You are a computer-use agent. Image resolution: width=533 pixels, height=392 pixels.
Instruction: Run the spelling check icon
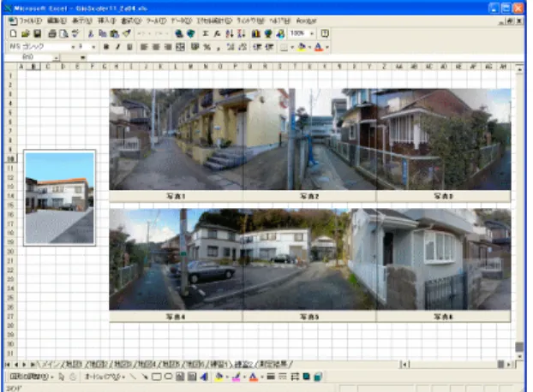tap(75, 33)
